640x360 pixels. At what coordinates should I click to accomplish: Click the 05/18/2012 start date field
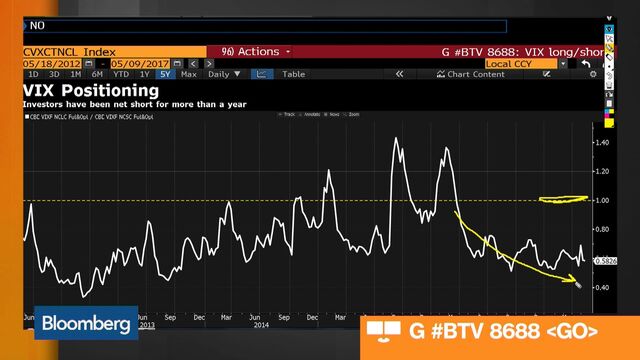tap(52, 64)
